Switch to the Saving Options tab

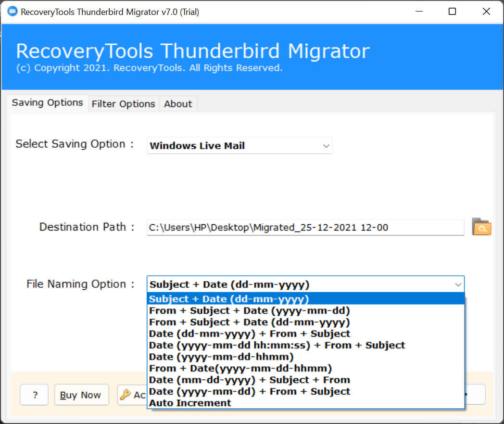pos(48,103)
